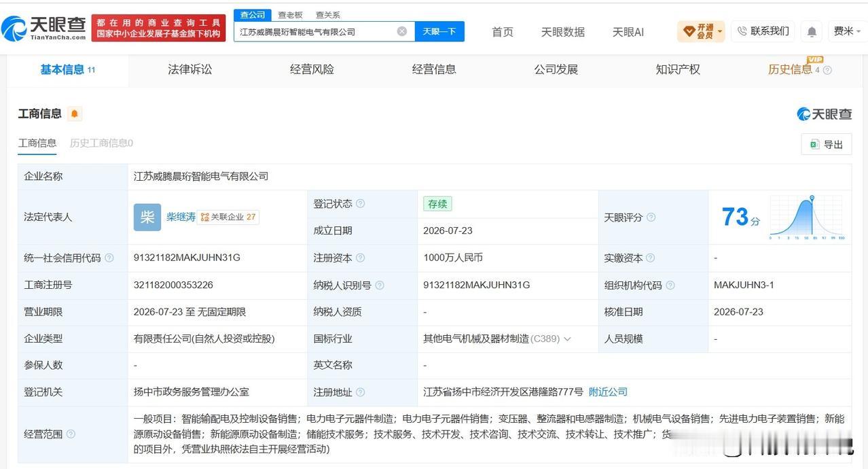Image resolution: width=868 pixels, height=469 pixels.
Task: Open 天眼数据 in top navigation
Action: (562, 32)
